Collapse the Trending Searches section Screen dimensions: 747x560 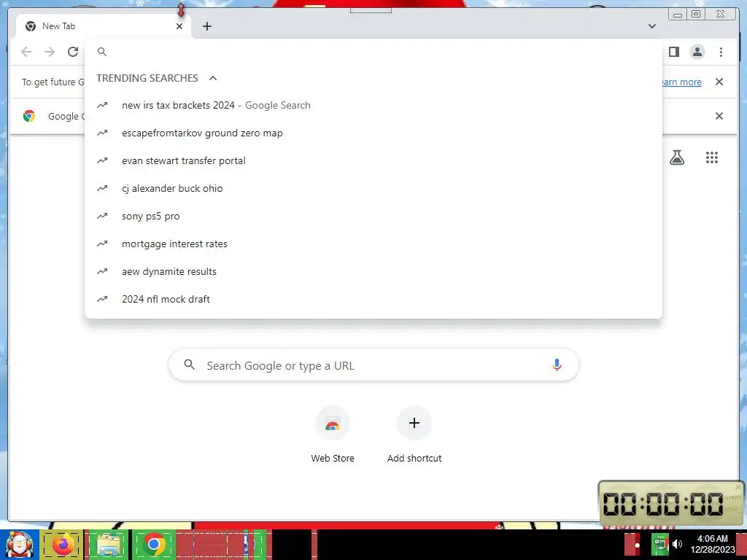click(x=213, y=78)
